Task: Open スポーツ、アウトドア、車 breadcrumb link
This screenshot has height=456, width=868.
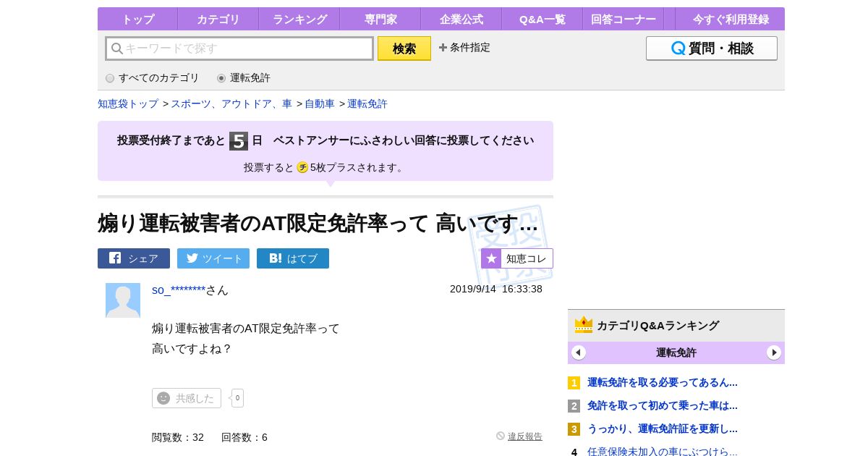Action: point(231,104)
